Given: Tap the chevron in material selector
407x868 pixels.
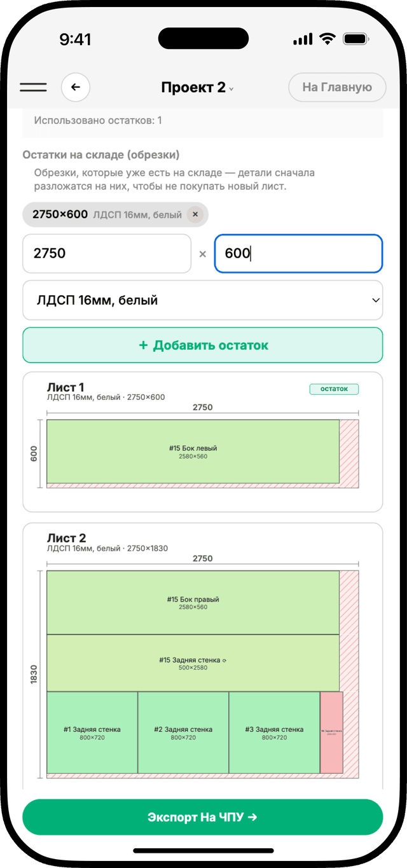Looking at the screenshot, I should coord(376,300).
